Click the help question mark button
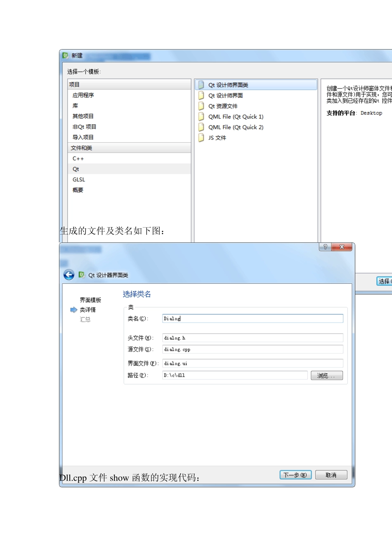Image resolution: width=392 pixels, height=555 pixels. tap(325, 247)
